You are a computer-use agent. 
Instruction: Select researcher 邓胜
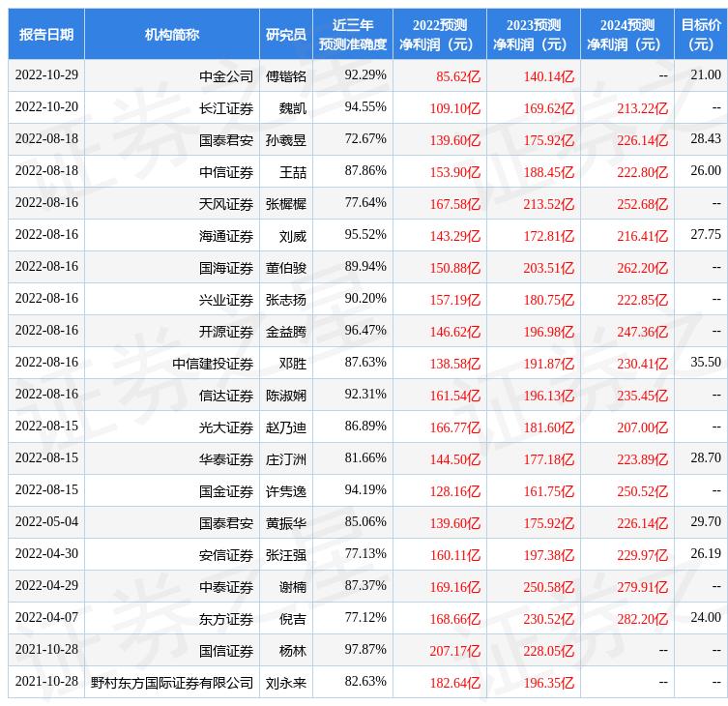click(x=293, y=364)
